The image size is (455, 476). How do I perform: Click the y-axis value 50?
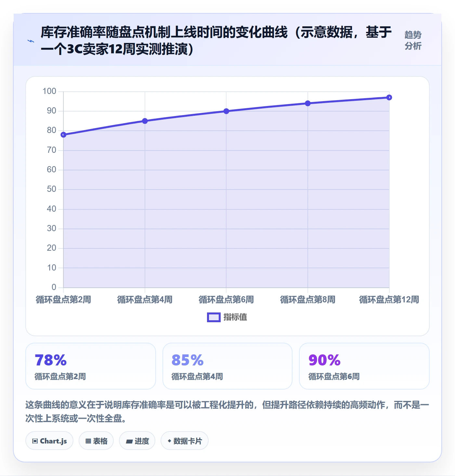(52, 189)
